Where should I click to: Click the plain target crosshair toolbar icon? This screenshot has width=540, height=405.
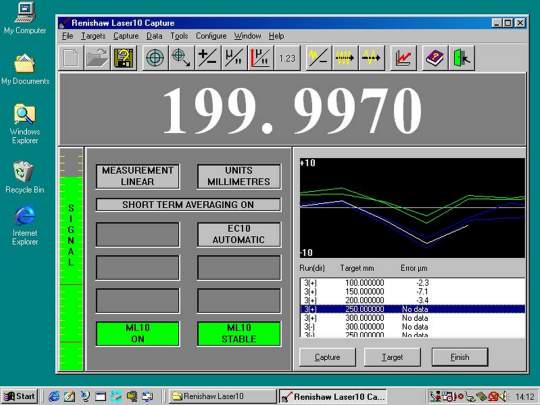[x=155, y=58]
